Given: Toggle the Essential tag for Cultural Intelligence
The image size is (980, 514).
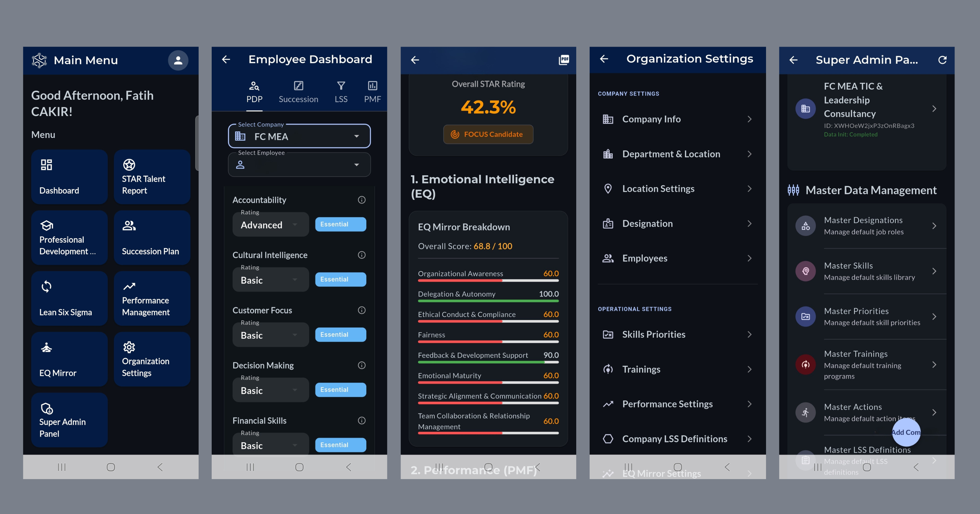Looking at the screenshot, I should pyautogui.click(x=340, y=279).
